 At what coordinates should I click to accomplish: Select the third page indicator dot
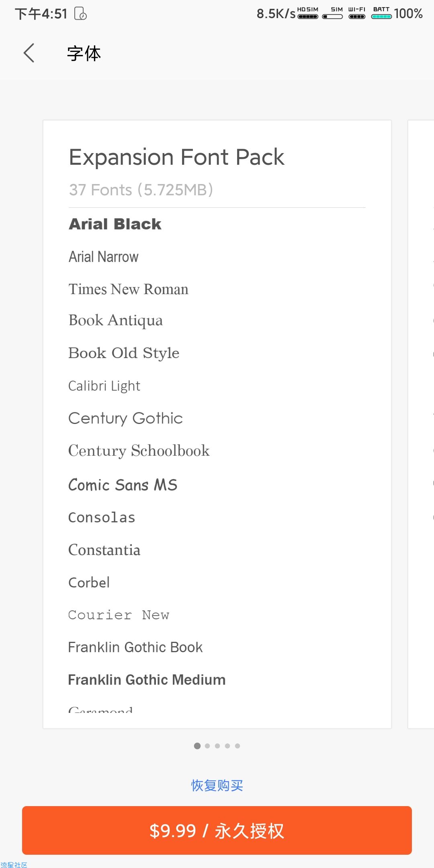point(217,746)
